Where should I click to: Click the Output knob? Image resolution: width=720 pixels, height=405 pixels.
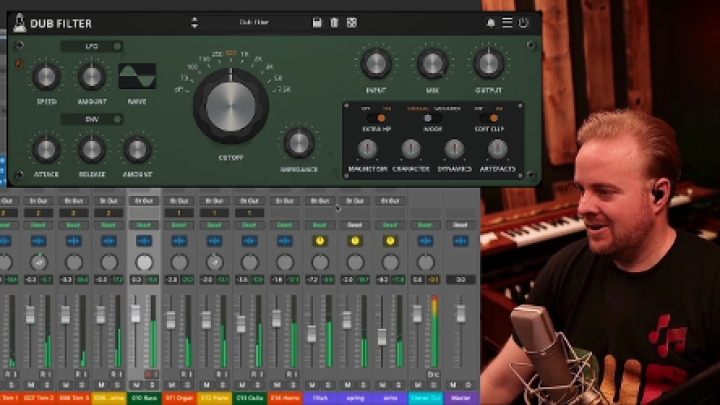tap(489, 64)
